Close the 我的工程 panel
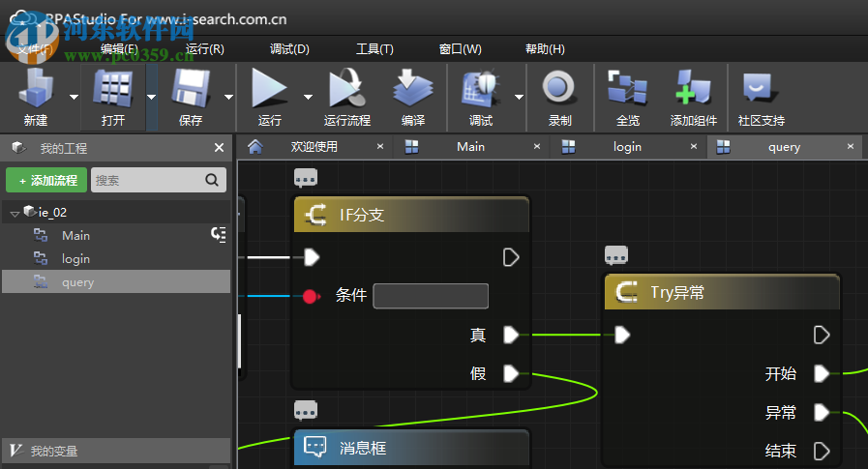 [220, 148]
